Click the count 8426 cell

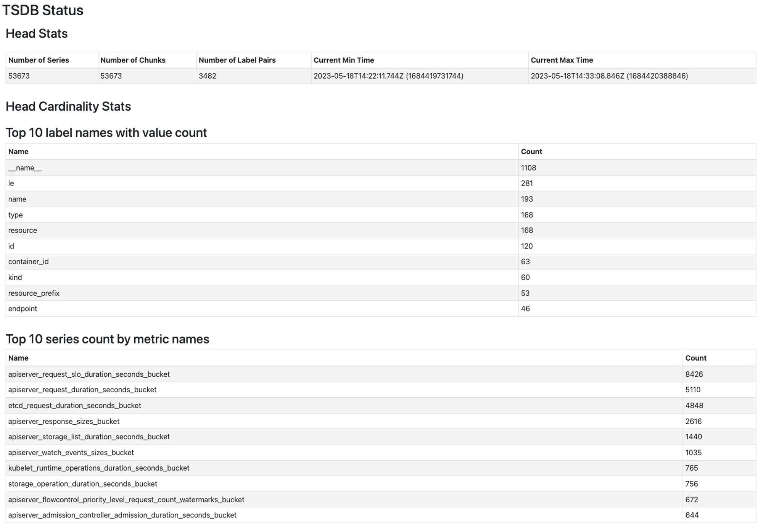click(x=694, y=374)
